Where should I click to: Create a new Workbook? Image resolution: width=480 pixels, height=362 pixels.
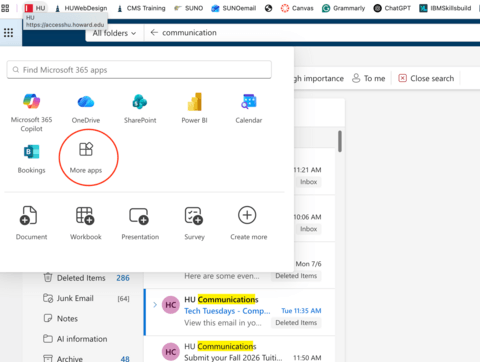pos(86,223)
